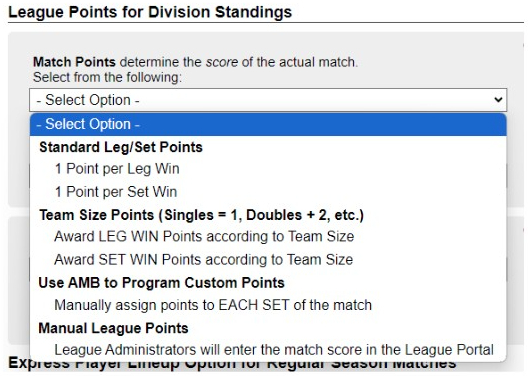Image resolution: width=528 pixels, height=376 pixels.
Task: Click the words 'of the actual match' in the description
Action: [x=299, y=62]
